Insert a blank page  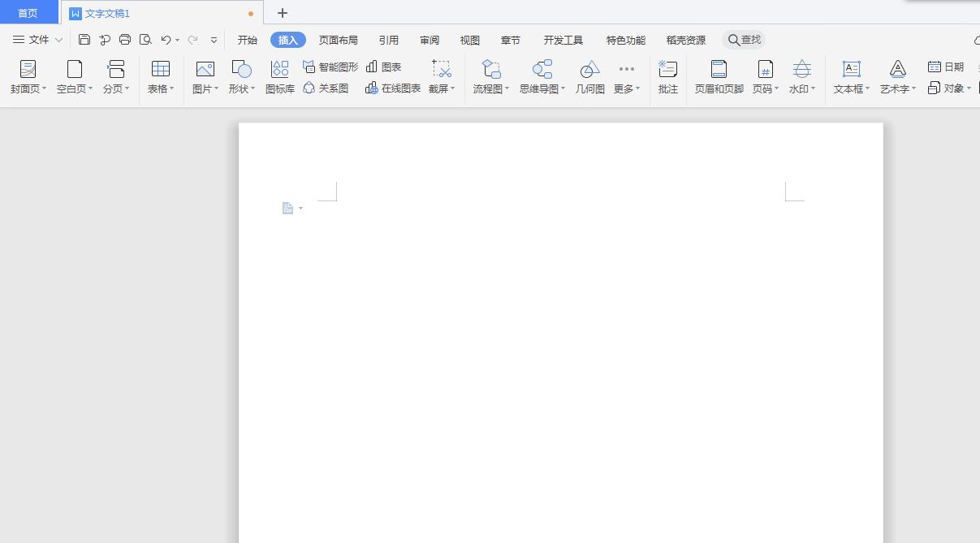[71, 77]
